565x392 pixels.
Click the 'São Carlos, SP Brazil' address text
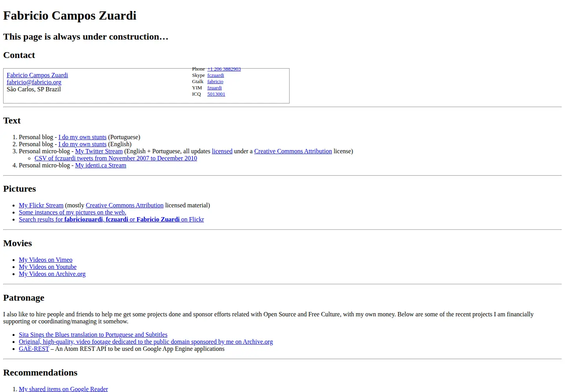(34, 89)
